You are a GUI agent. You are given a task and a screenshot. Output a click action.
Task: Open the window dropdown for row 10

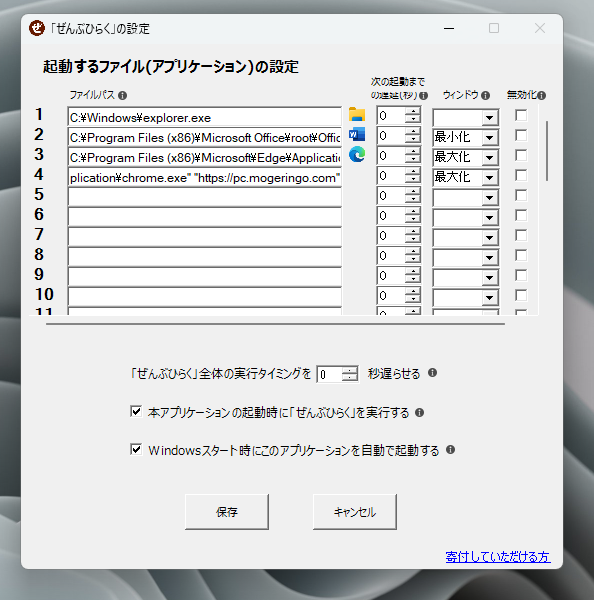[x=490, y=297]
